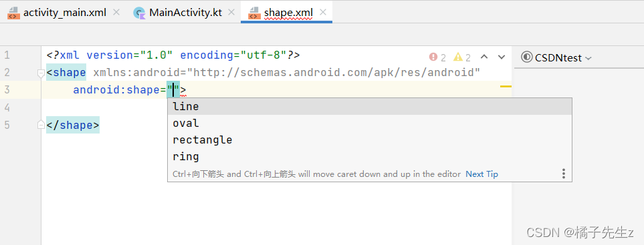Image resolution: width=644 pixels, height=245 pixels.
Task: Click the MainActivity.kt Kotlin file icon
Action: point(140,13)
